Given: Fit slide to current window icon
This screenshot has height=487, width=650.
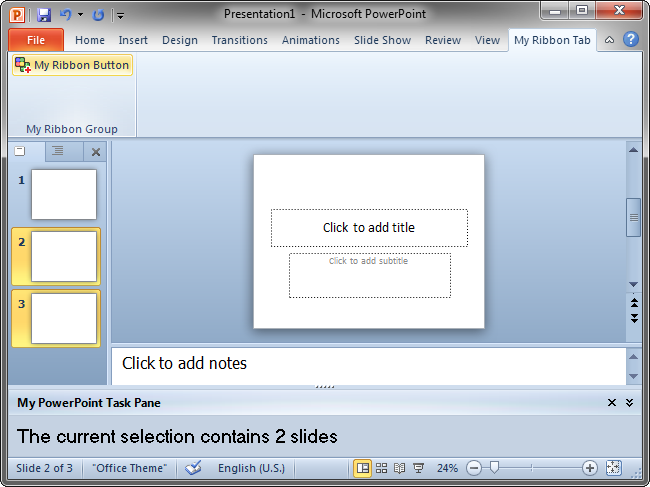Looking at the screenshot, I should 614,468.
